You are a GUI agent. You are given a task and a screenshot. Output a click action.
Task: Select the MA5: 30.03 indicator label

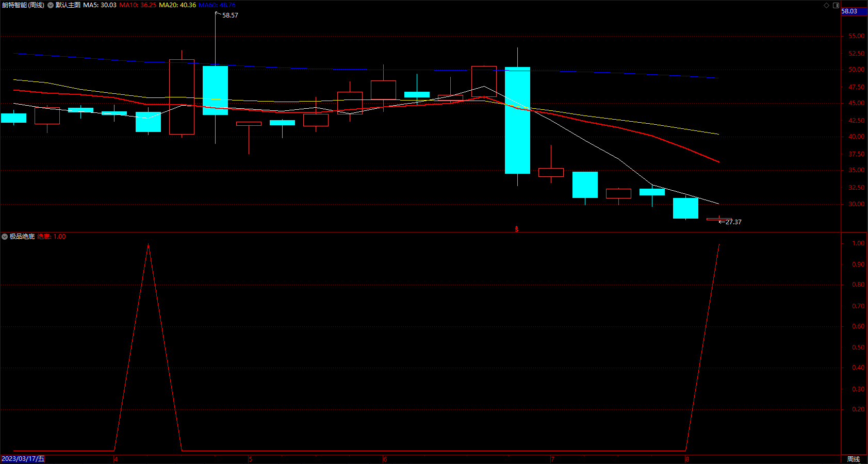point(100,5)
